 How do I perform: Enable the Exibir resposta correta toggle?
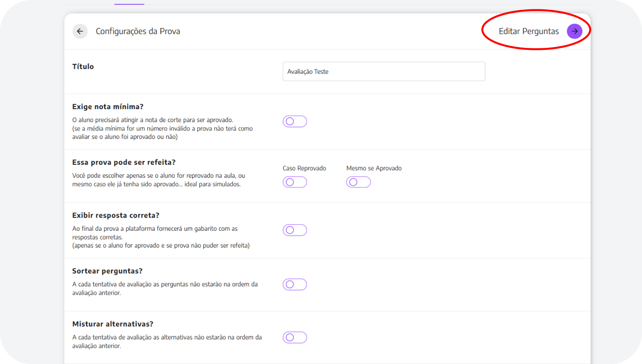point(294,230)
